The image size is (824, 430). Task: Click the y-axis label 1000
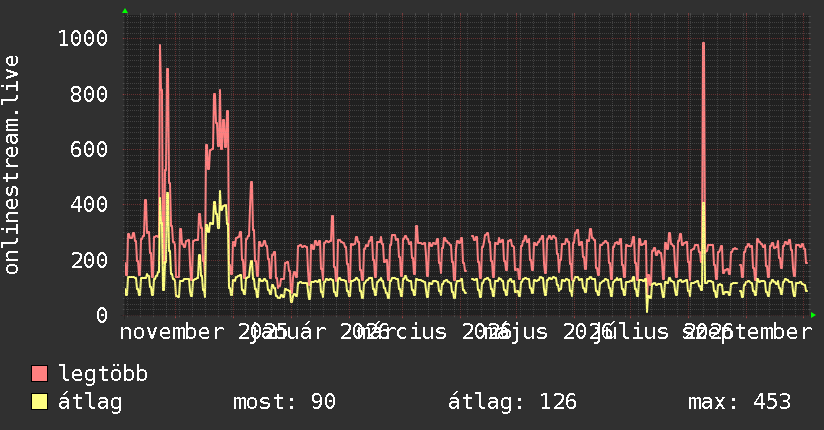(x=83, y=38)
